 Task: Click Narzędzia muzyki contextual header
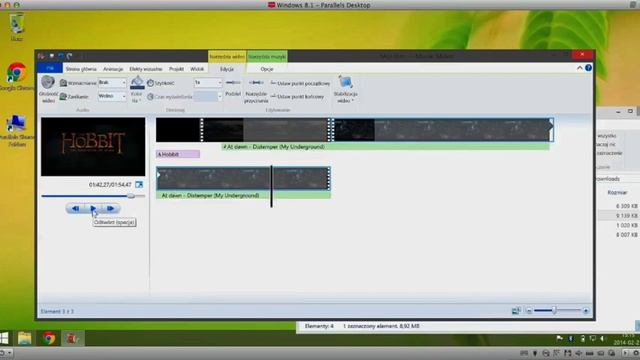click(x=267, y=56)
